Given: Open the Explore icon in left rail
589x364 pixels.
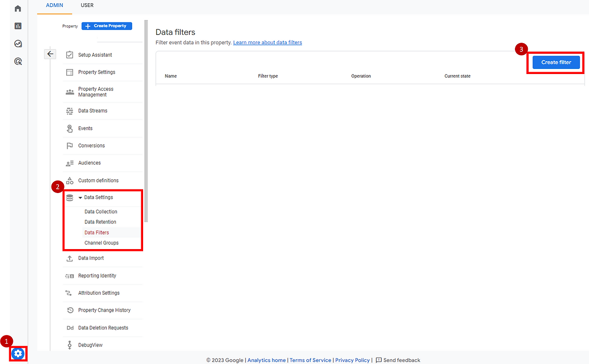Looking at the screenshot, I should (x=18, y=44).
